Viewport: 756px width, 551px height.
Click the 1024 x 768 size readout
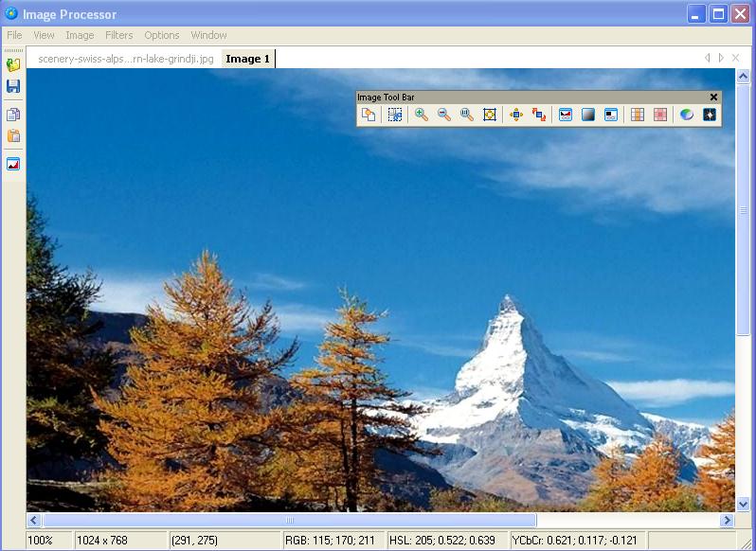[120, 541]
